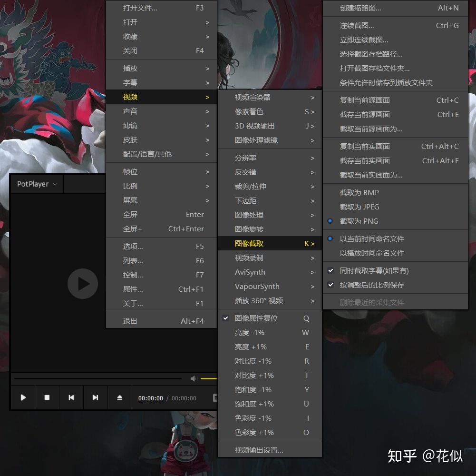
Task: Open the 视频录制 submenu
Action: (270, 258)
